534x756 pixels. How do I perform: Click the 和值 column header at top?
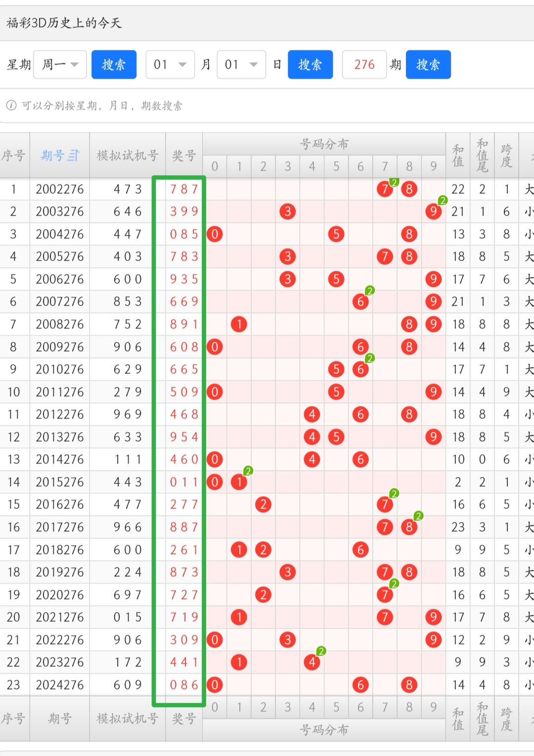click(x=458, y=155)
